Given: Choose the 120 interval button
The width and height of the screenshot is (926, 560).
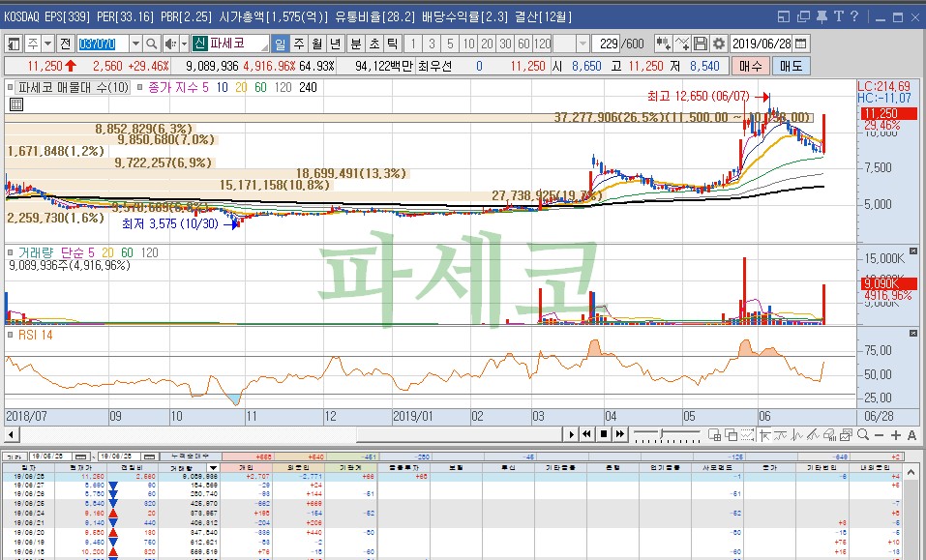Looking at the screenshot, I should pyautogui.click(x=542, y=44).
